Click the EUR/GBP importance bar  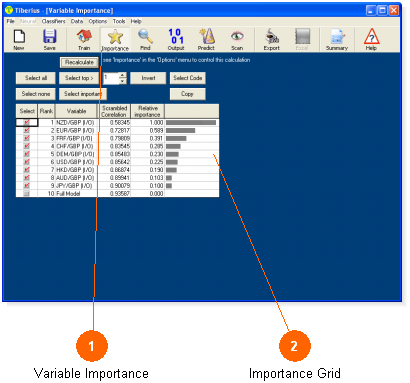180,130
